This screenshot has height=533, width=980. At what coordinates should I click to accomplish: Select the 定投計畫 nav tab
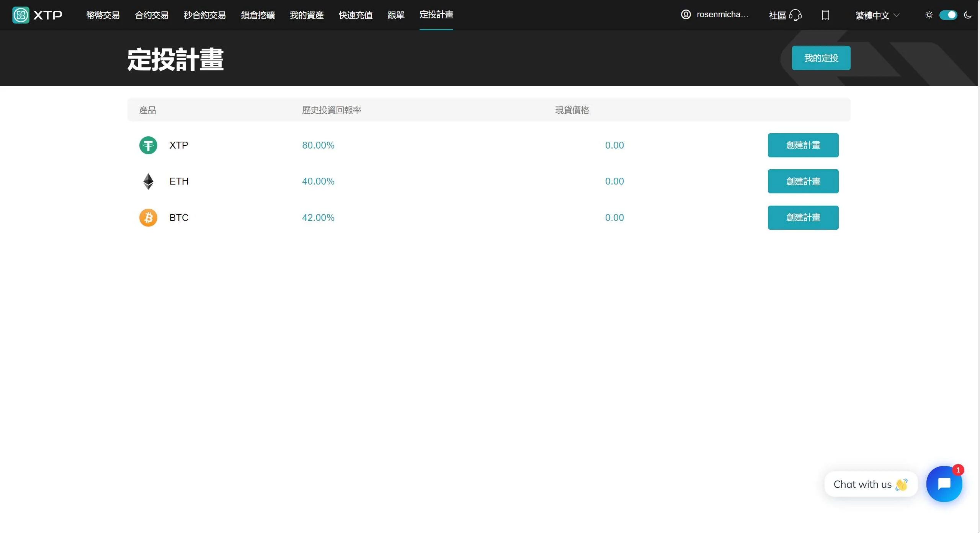pyautogui.click(x=436, y=15)
